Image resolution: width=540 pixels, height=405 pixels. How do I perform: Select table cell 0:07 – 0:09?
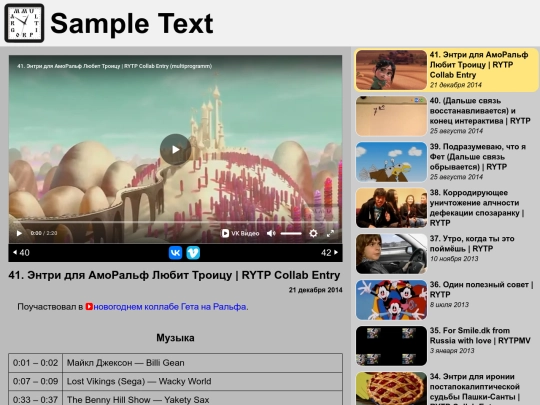(x=35, y=381)
